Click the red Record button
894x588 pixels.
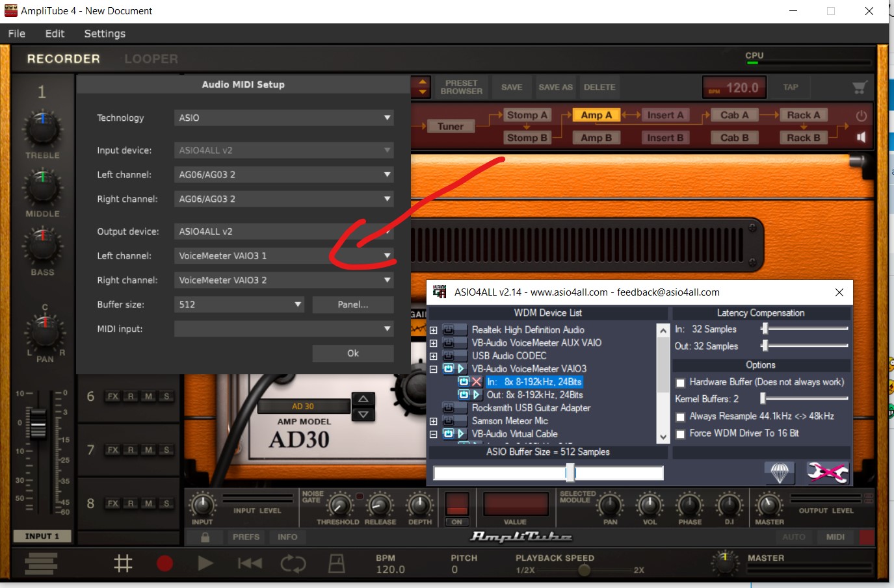coord(164,563)
